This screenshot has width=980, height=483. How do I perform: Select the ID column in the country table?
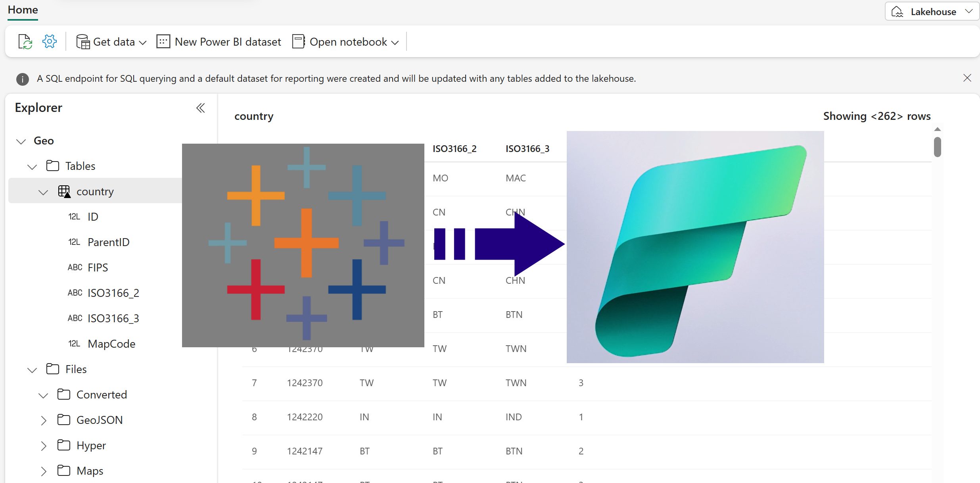click(93, 216)
